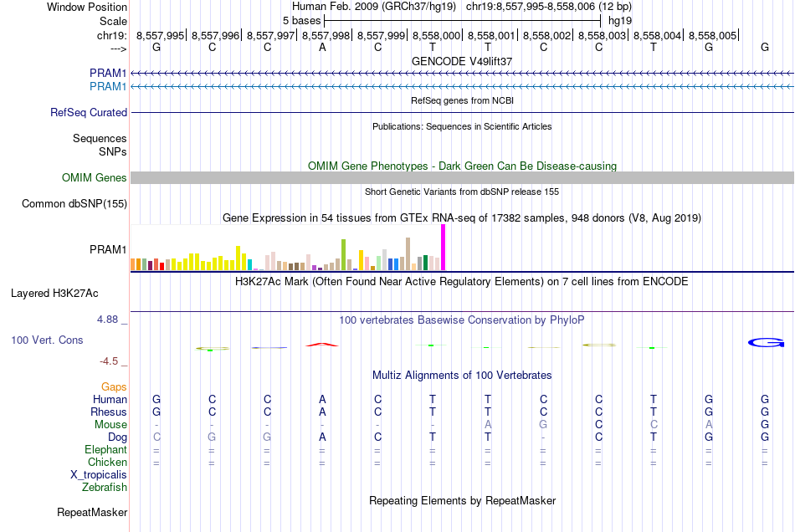Click the 8,558,000 position label

tap(436, 35)
